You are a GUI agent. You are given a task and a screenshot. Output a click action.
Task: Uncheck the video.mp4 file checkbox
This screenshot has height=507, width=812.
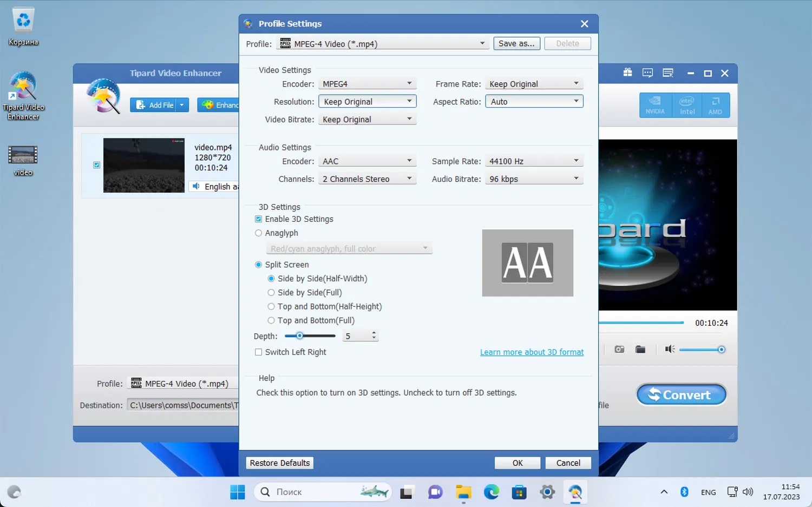96,165
